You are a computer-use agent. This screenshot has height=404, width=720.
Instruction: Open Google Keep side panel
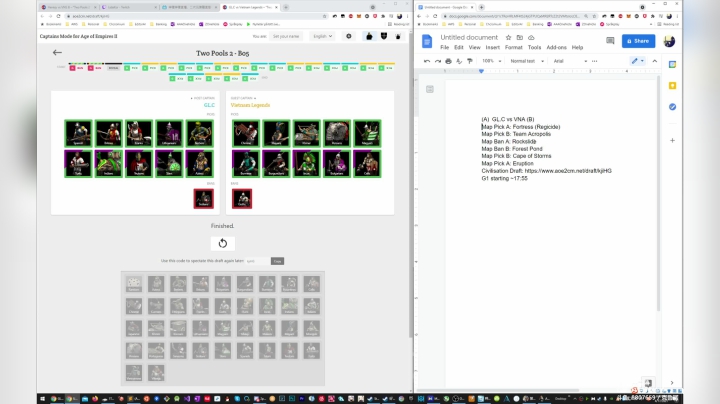672,86
